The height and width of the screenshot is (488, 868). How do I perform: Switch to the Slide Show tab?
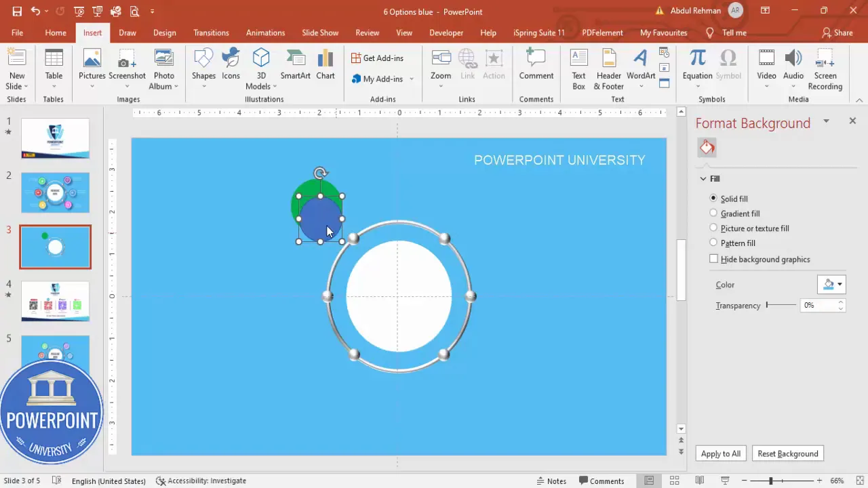[x=320, y=33]
